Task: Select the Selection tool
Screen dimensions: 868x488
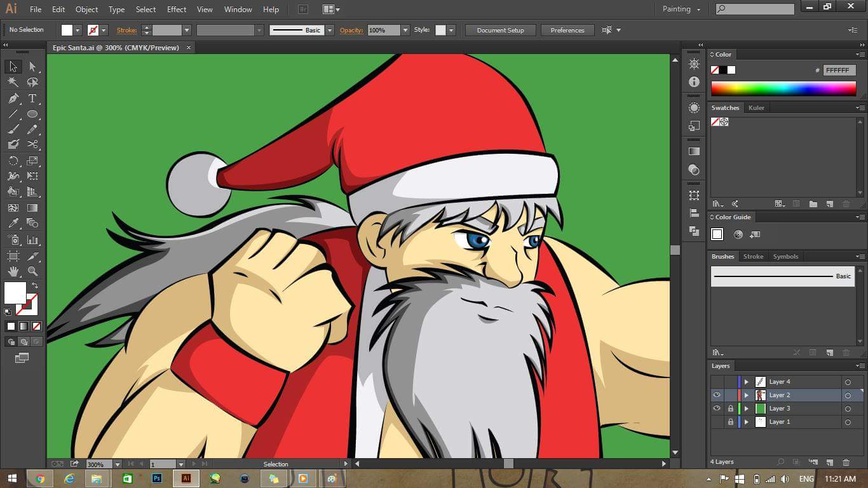Action: 13,67
